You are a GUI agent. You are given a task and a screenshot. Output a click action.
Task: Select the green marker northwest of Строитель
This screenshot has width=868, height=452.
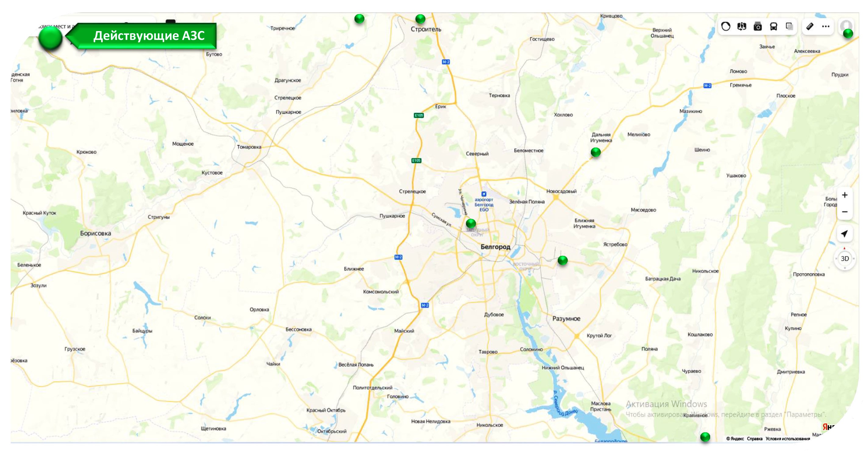(x=359, y=19)
